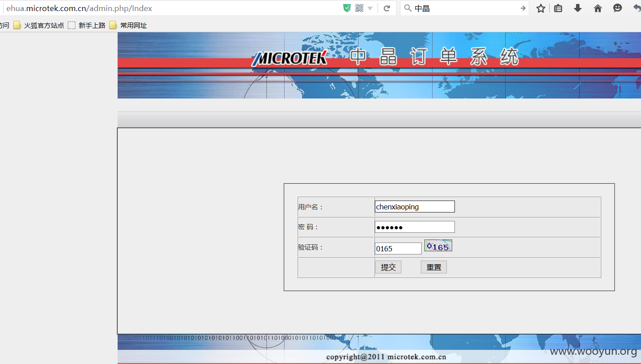This screenshot has height=364, width=641.
Task: Click the 验证码： label text
Action: [311, 247]
